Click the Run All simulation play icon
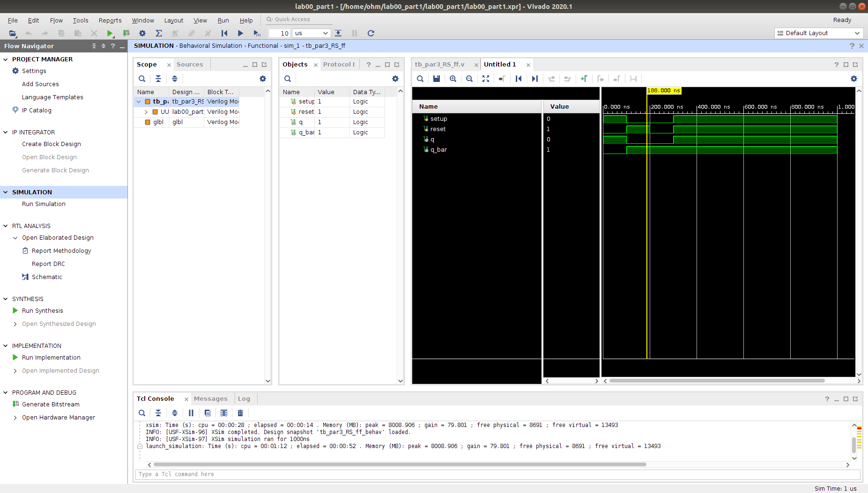The width and height of the screenshot is (868, 493). (240, 33)
